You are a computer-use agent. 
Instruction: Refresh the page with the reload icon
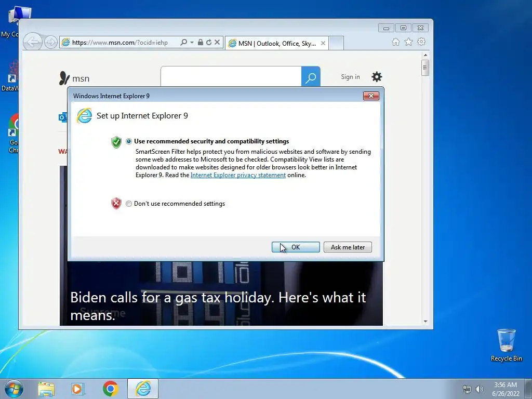click(x=209, y=43)
